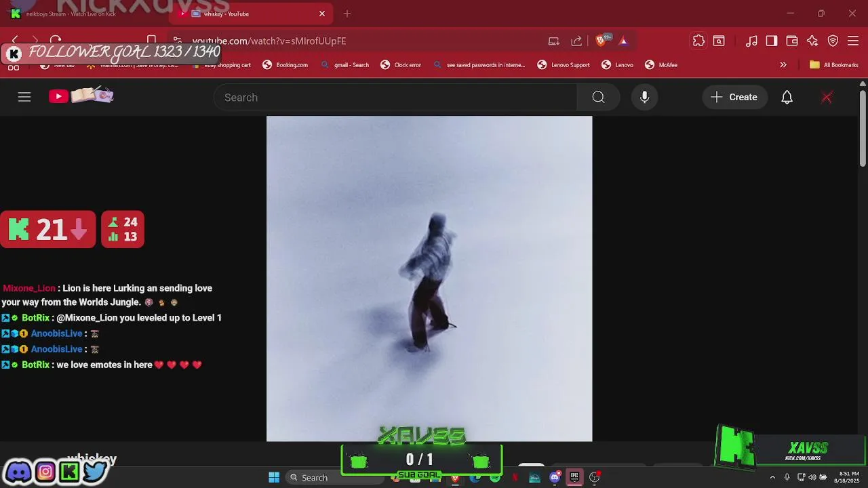Go back in browser history
The width and height of the screenshot is (868, 488).
(x=15, y=41)
